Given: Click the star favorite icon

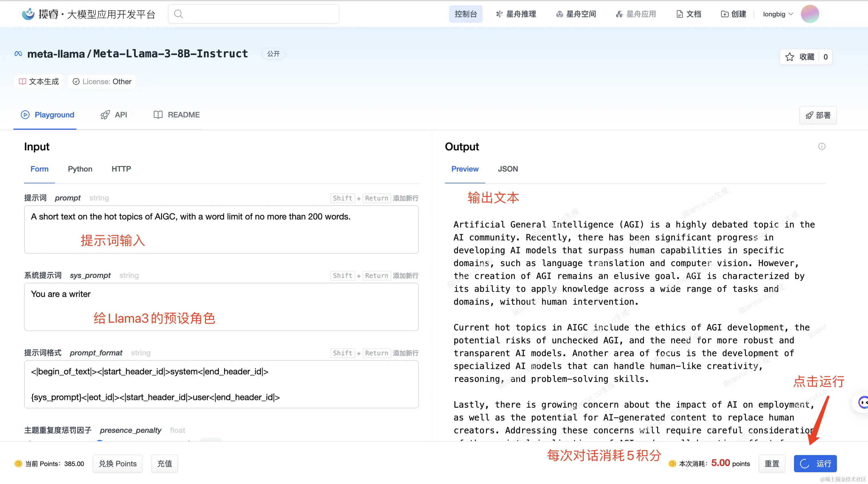Looking at the screenshot, I should point(789,57).
